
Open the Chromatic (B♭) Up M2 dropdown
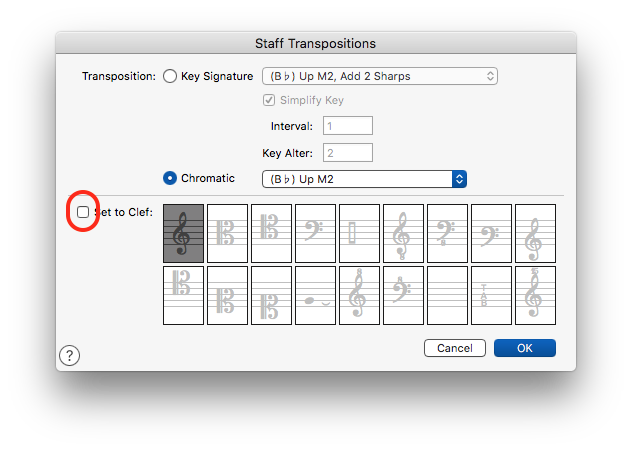pyautogui.click(x=364, y=179)
